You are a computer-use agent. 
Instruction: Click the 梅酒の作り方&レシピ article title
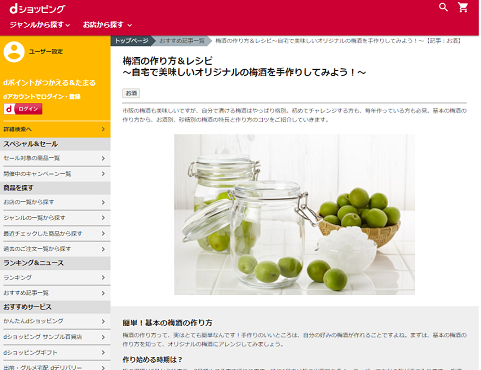(x=244, y=66)
